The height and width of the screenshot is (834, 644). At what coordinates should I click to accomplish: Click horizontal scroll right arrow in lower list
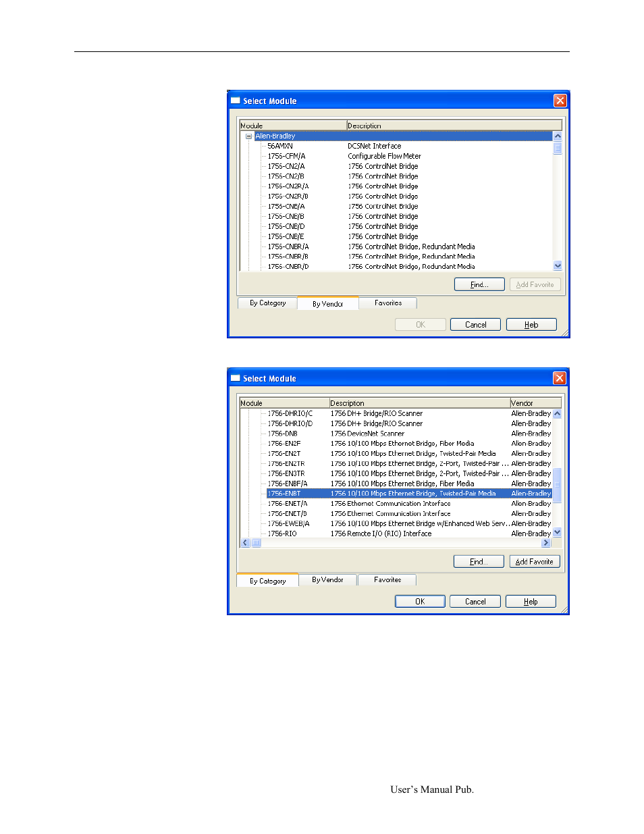point(546,543)
